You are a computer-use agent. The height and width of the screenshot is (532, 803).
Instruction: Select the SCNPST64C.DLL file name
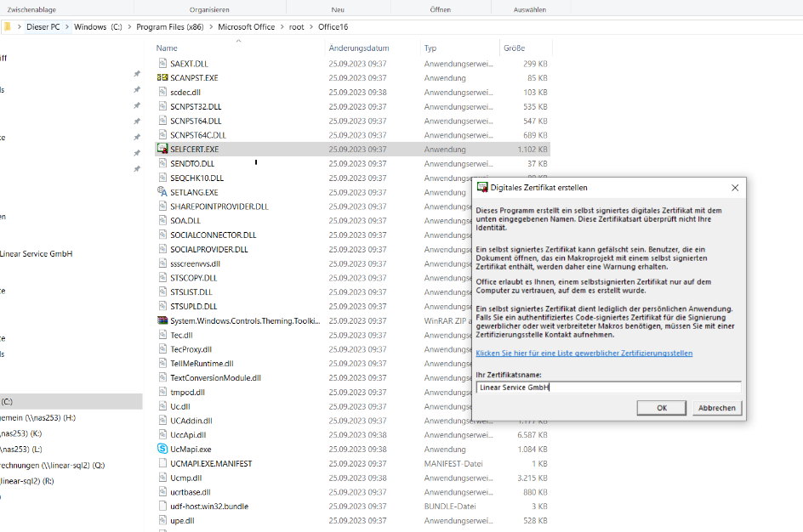click(x=198, y=135)
